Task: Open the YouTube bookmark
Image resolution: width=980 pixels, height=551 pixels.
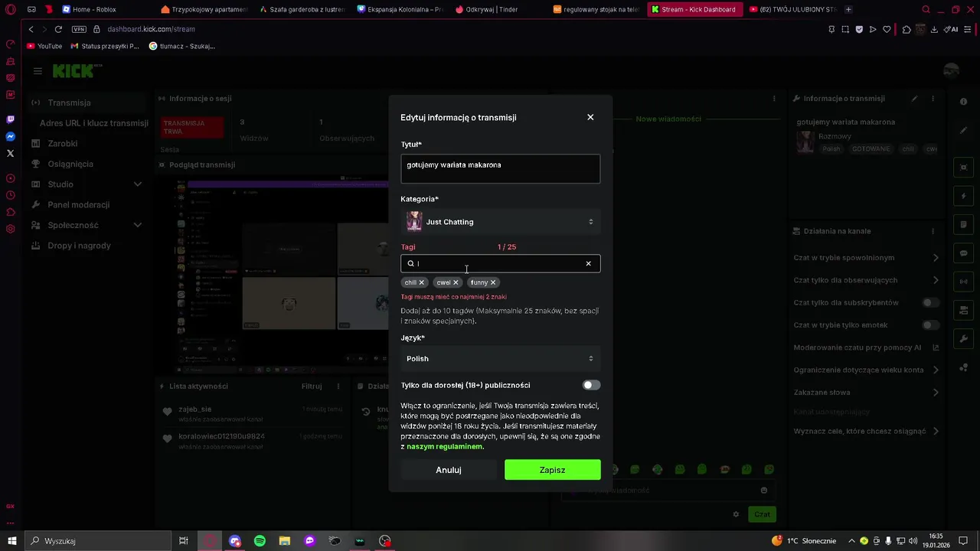Action: 44,46
